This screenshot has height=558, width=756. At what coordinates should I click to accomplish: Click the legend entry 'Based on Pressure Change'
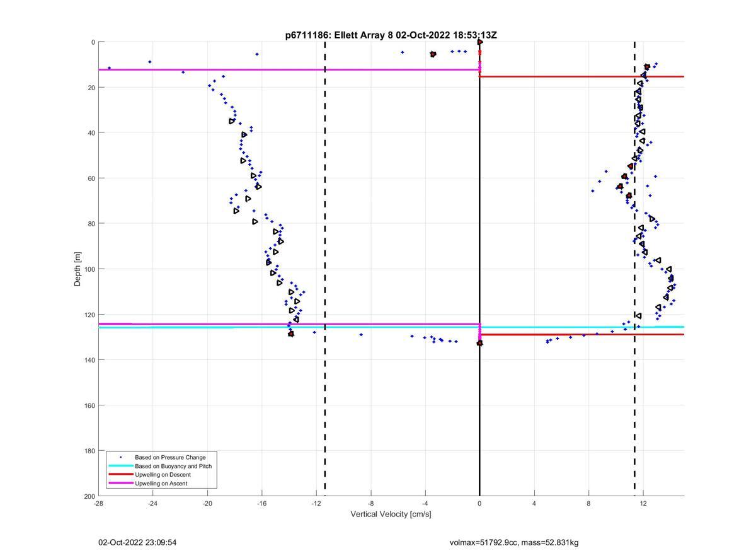point(170,457)
